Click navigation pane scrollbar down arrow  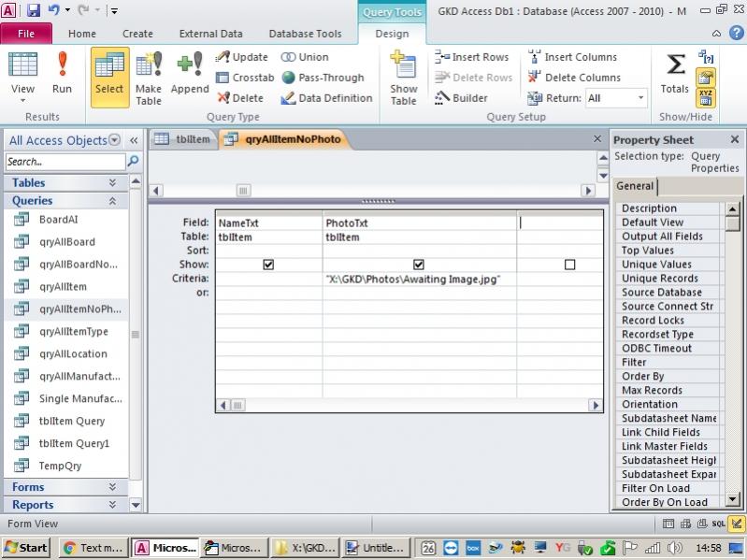click(x=136, y=505)
